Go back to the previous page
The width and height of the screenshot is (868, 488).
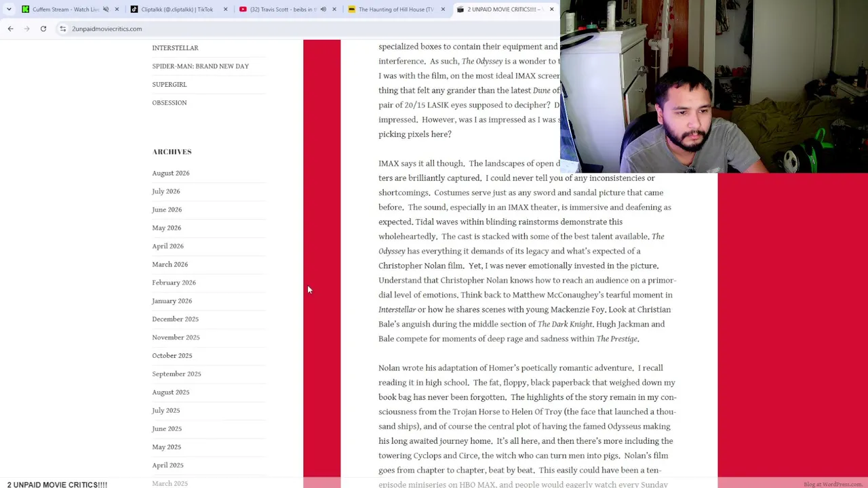10,28
